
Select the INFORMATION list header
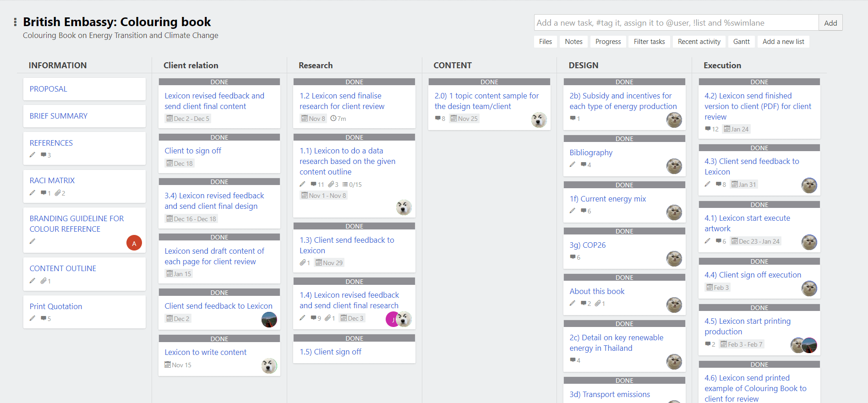point(58,65)
